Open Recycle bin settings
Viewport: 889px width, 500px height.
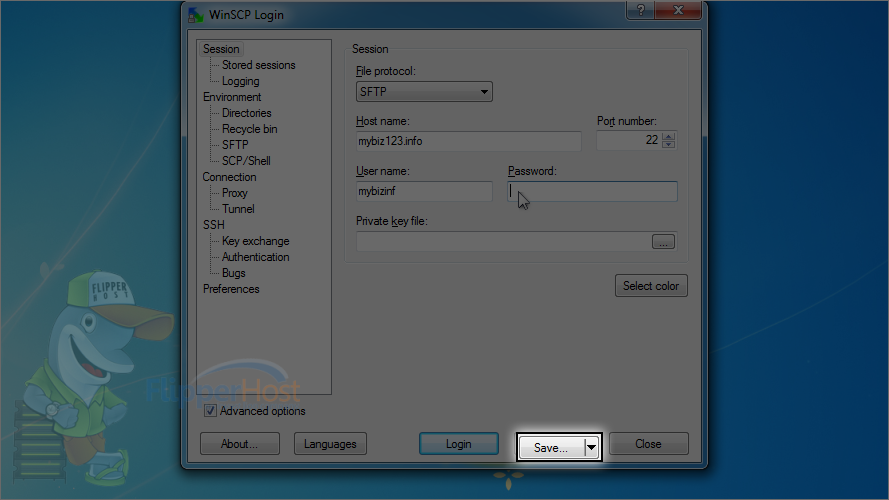coord(249,129)
